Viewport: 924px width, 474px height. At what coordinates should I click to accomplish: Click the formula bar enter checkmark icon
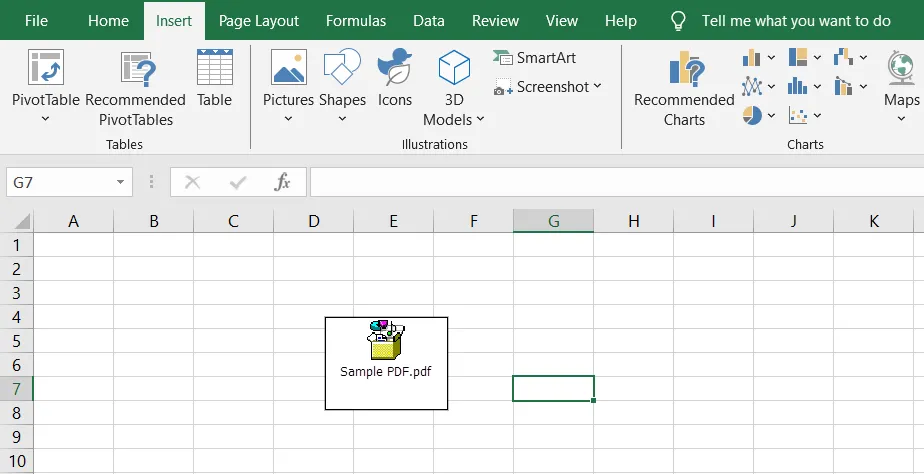click(x=237, y=183)
